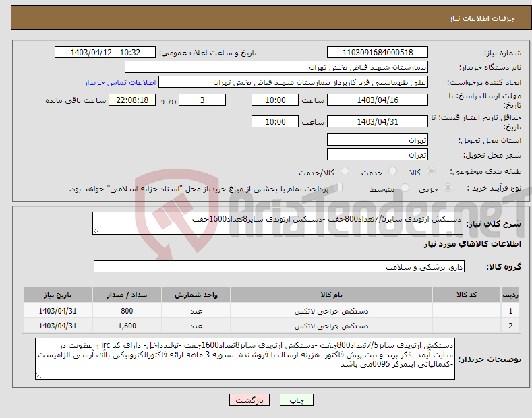Click the توضیحات خریدار textarea
532x418 pixels.
click(x=245, y=359)
